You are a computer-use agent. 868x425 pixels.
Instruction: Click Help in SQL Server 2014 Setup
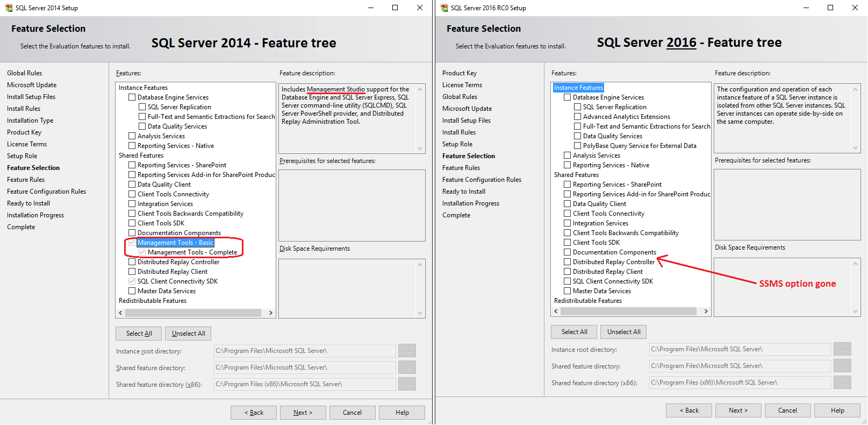click(x=402, y=413)
